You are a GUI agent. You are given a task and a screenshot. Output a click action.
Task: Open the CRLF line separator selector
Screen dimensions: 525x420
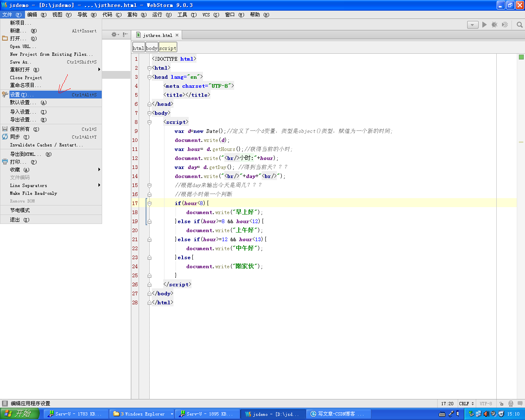[x=466, y=404]
